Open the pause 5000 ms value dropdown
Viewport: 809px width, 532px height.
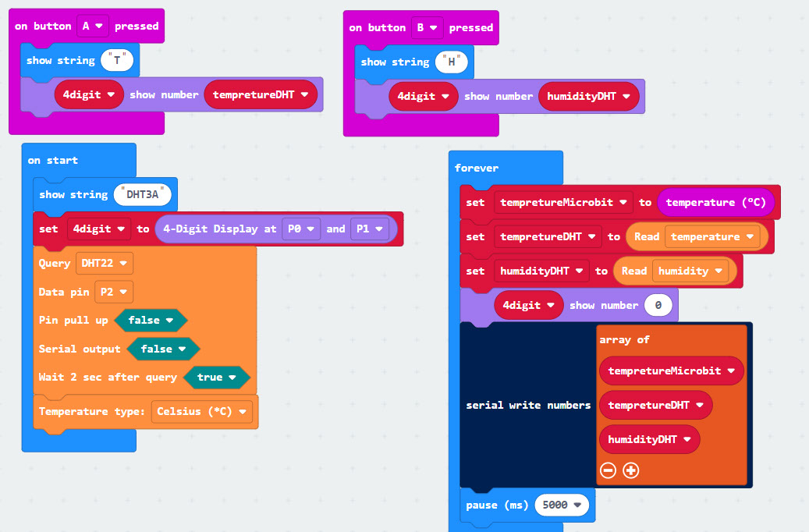coord(561,505)
